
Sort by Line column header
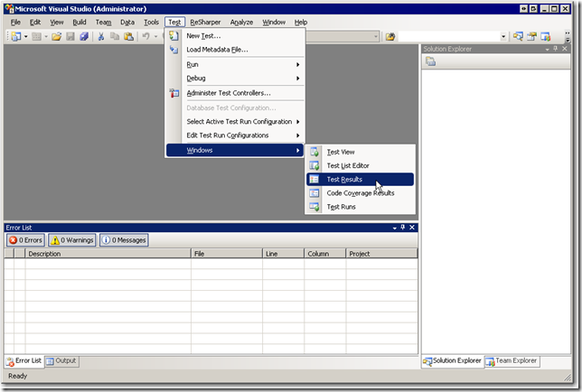click(283, 254)
